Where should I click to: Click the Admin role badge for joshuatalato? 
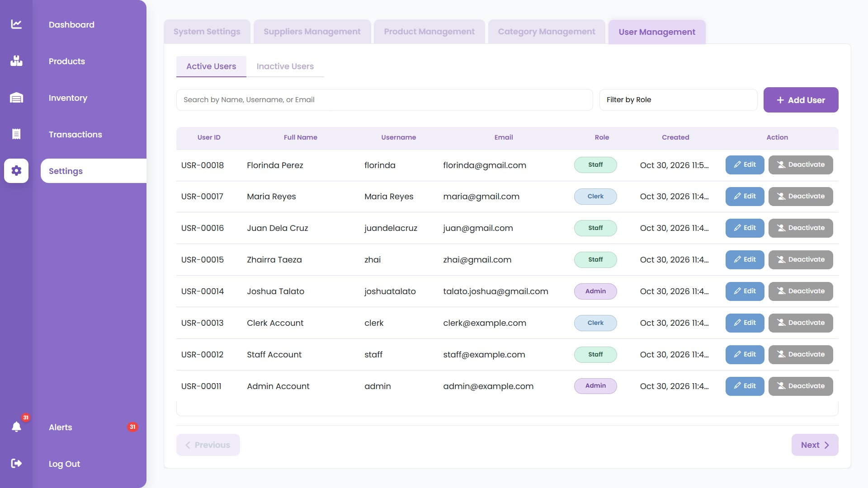(x=595, y=291)
